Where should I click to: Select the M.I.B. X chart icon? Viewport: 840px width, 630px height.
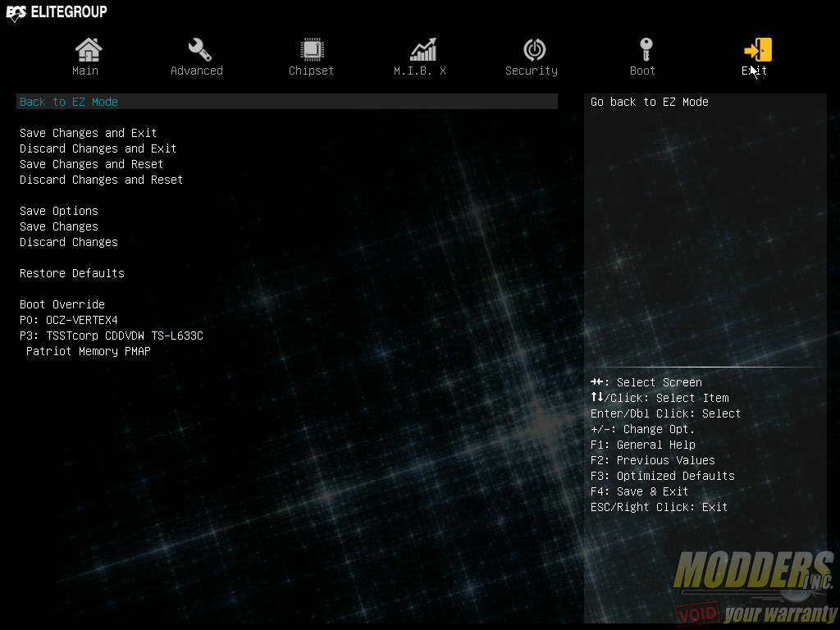point(423,50)
